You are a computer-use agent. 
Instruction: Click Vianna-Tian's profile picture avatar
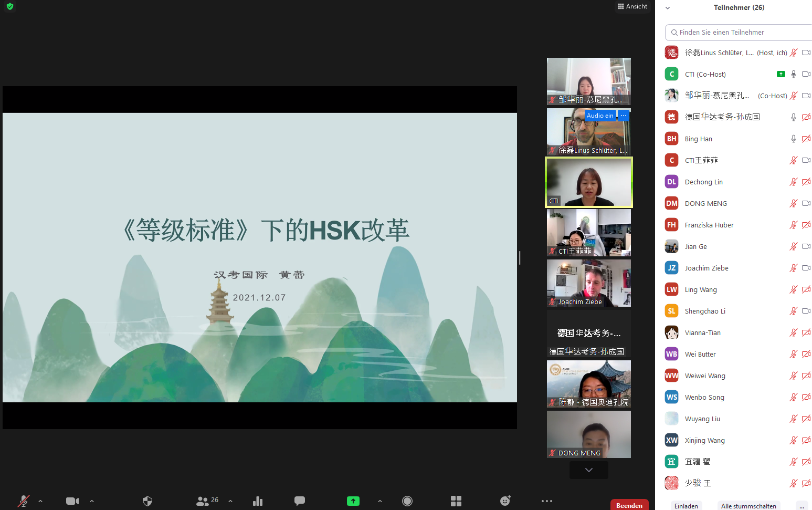click(671, 332)
